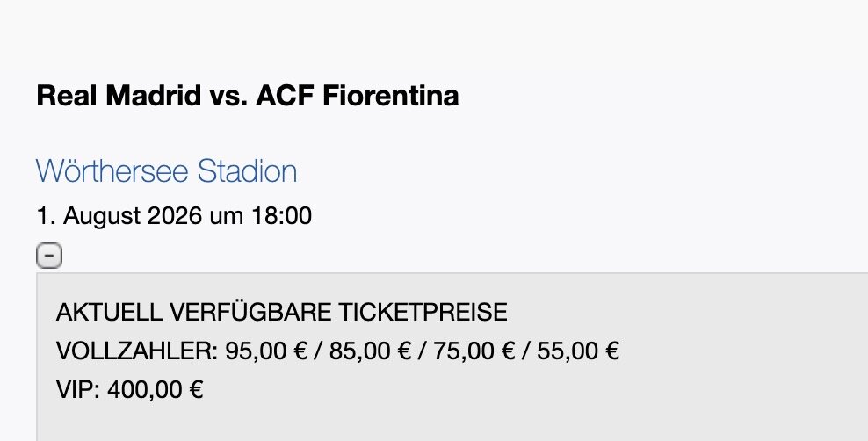
Task: Click the word TICKETPREISE in the panel
Action: click(423, 312)
